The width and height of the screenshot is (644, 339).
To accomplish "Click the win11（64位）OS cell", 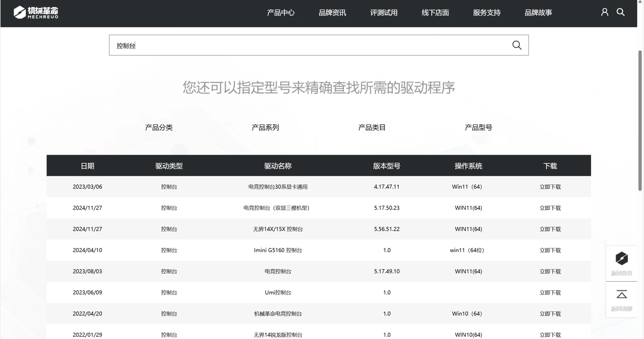I will 467,250.
